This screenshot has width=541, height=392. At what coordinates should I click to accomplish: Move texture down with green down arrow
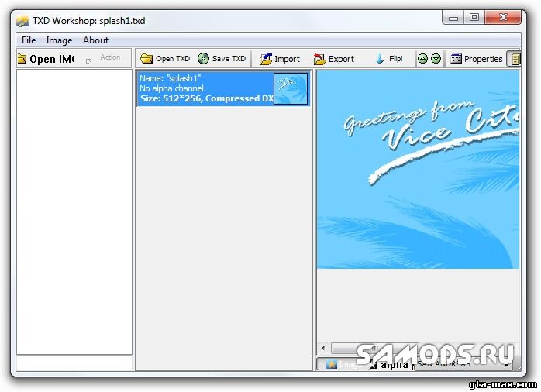(436, 59)
